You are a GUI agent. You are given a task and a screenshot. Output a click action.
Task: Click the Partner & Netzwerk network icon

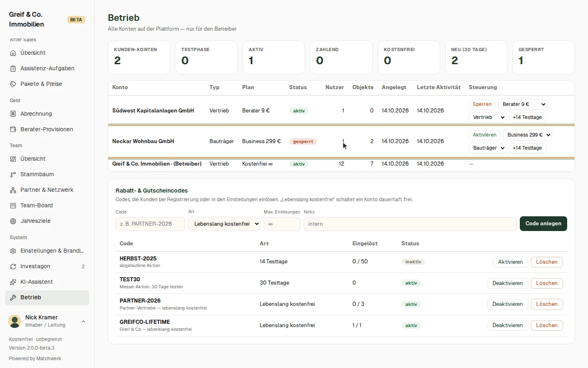pos(13,190)
